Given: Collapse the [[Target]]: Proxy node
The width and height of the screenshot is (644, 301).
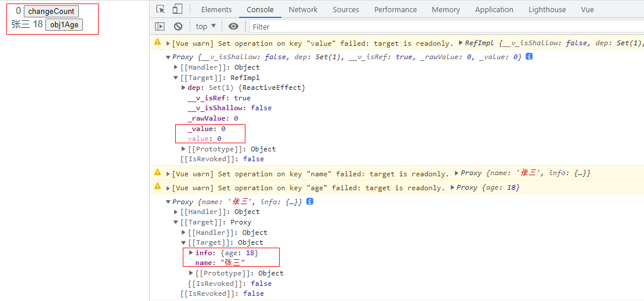Looking at the screenshot, I should (x=176, y=222).
